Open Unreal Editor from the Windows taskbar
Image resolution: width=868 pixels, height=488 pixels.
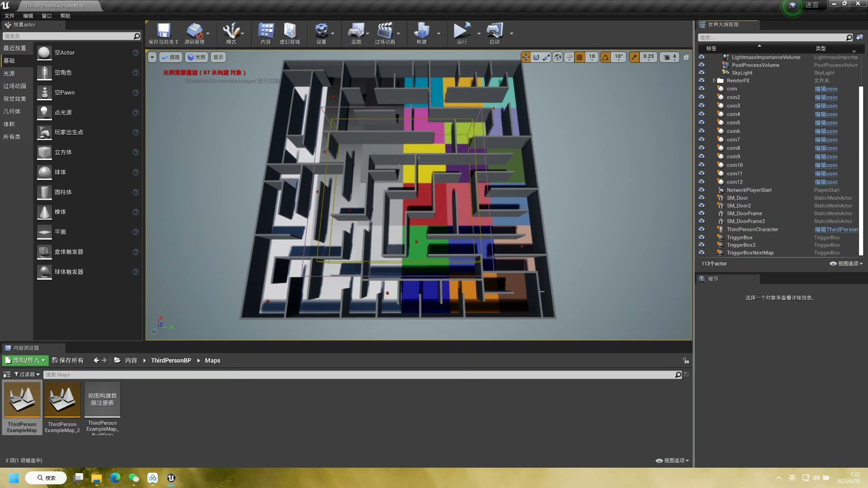tap(171, 478)
